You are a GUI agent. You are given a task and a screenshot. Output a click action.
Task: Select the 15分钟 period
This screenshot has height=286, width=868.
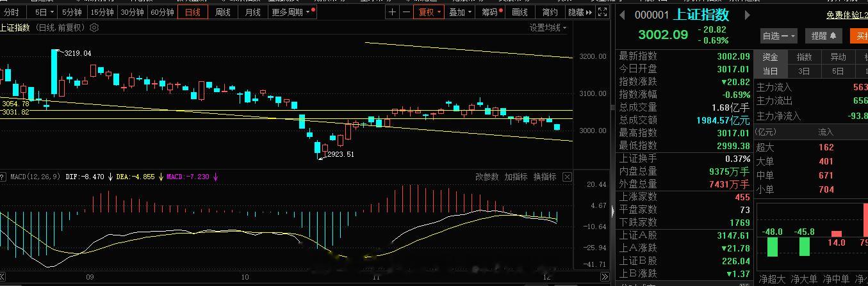[102, 12]
